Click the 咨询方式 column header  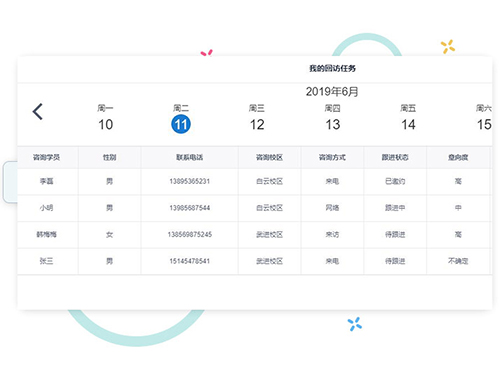[x=332, y=157]
